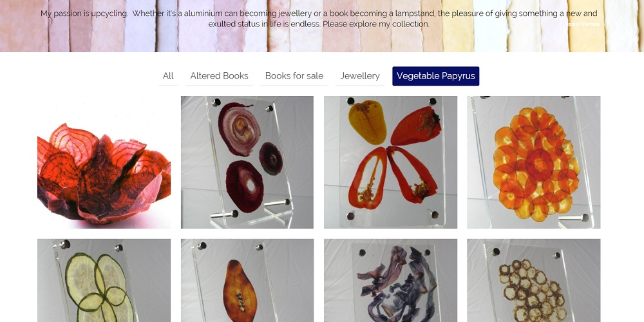Viewport: 644px width, 322px height.
Task: Open the green cucumber slices artwork
Action: [x=104, y=281]
